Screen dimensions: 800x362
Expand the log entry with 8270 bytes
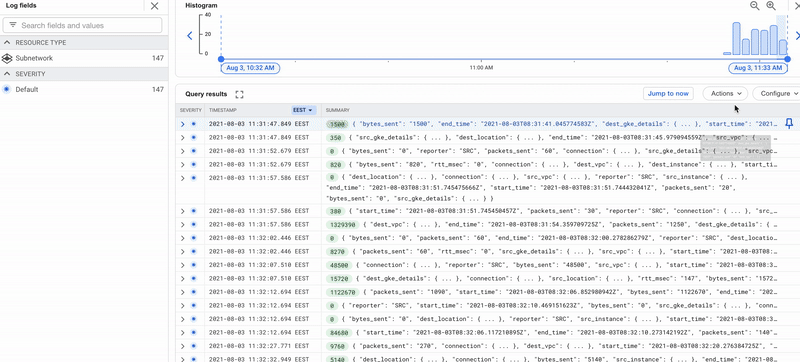[183, 251]
